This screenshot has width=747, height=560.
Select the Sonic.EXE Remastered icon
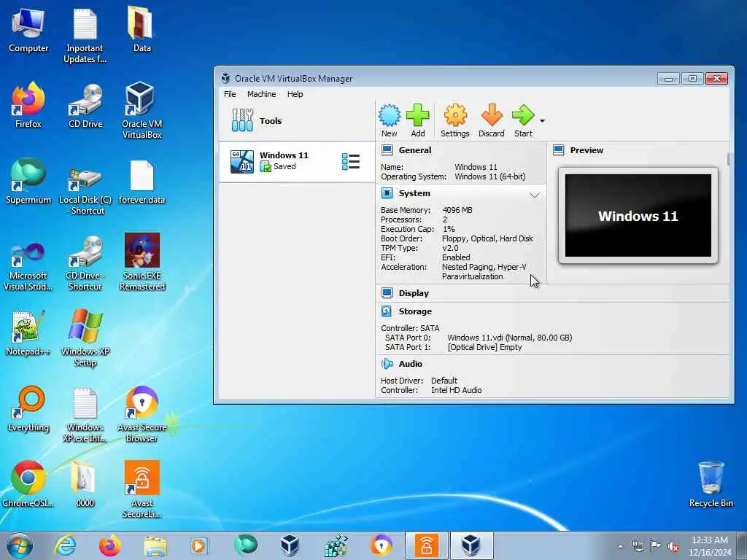(142, 262)
